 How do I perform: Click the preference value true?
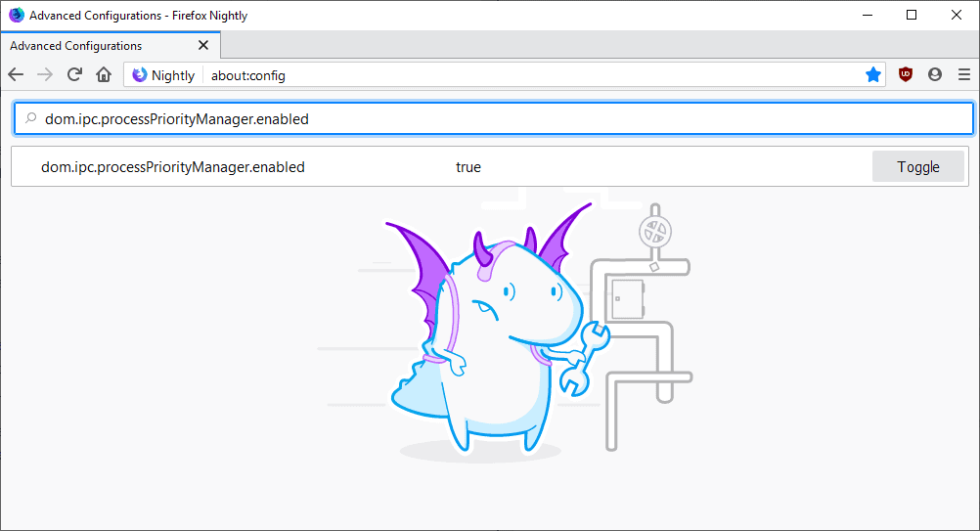(x=468, y=167)
